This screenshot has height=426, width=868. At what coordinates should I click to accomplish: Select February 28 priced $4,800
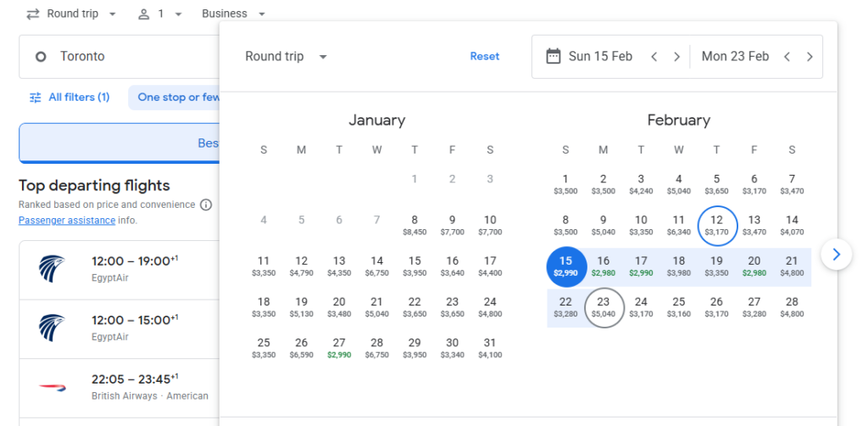(793, 307)
